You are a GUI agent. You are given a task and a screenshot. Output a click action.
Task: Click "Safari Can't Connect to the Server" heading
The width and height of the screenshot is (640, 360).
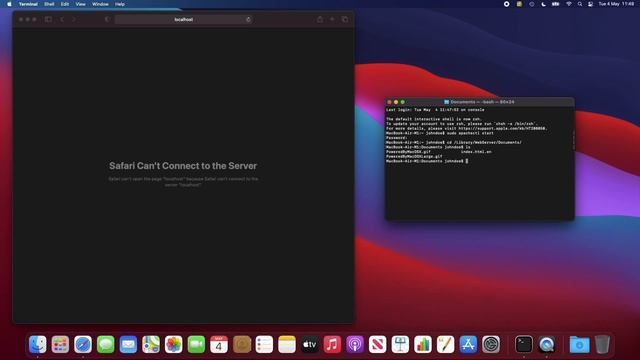183,166
